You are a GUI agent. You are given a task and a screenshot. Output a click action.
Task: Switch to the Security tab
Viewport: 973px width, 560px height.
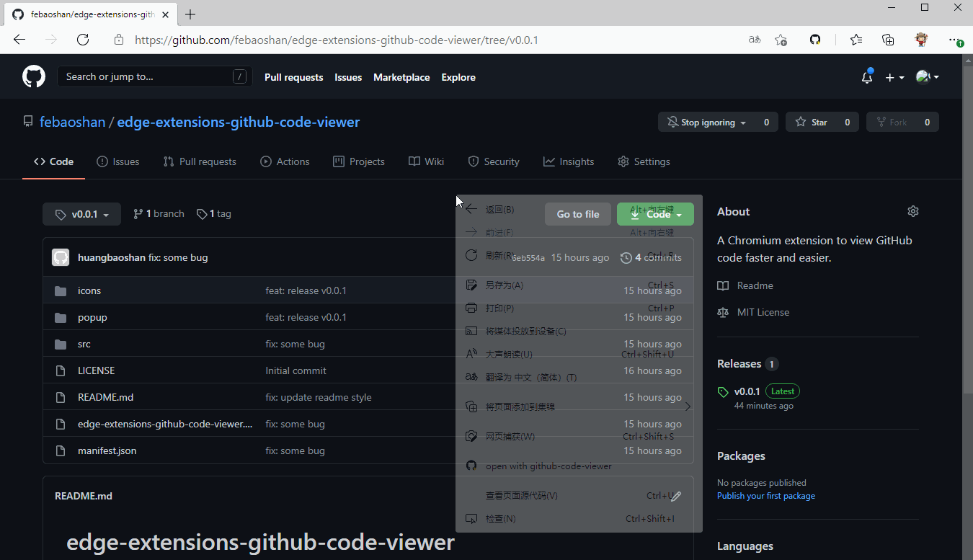494,161
